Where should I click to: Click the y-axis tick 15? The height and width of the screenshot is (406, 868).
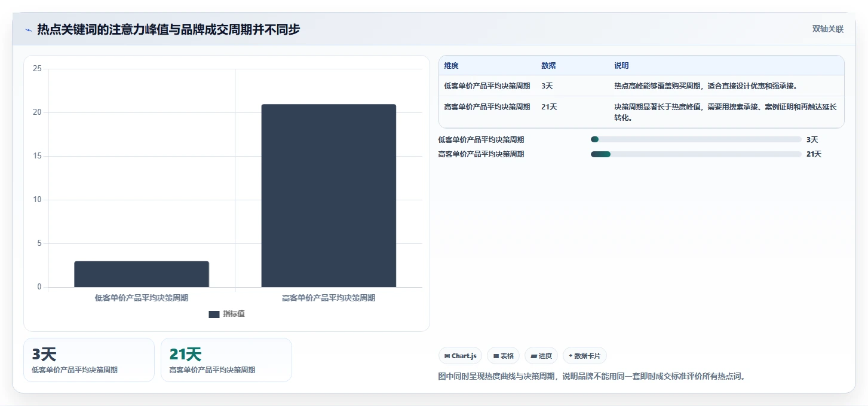pos(37,156)
